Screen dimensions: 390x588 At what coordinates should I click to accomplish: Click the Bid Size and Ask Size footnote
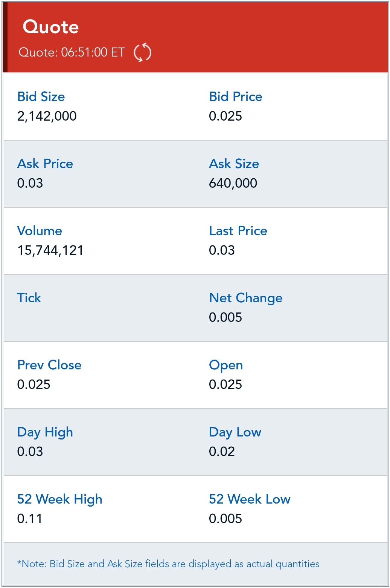[168, 564]
